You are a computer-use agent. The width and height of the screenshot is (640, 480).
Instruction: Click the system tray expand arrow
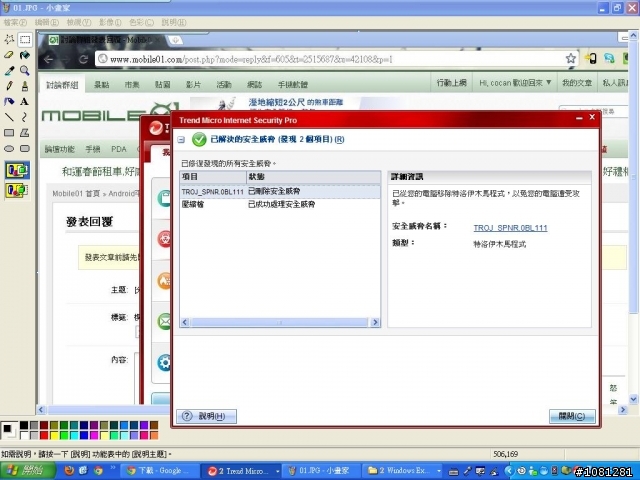(x=509, y=471)
